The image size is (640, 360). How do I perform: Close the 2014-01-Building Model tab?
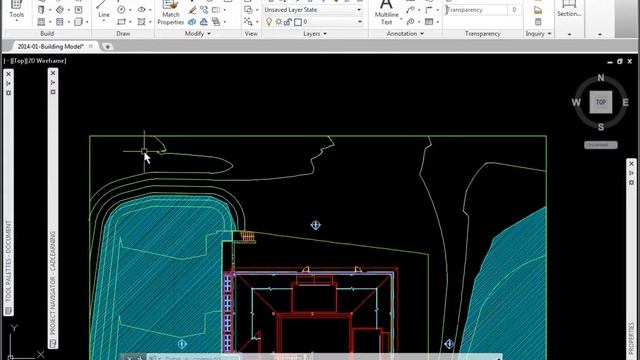91,46
